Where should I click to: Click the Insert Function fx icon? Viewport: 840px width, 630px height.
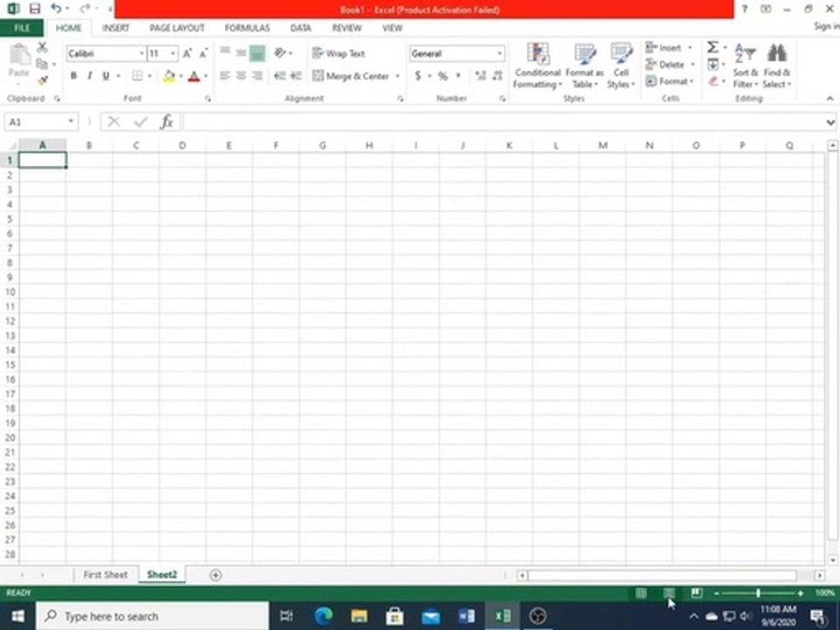click(166, 122)
